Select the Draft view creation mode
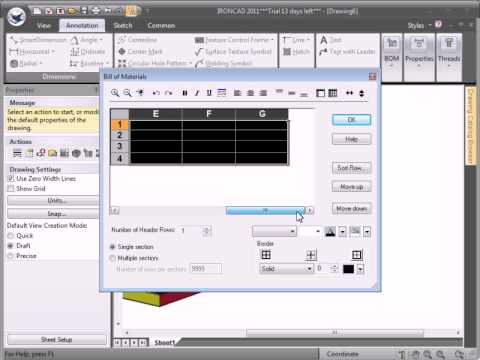 (x=11, y=246)
